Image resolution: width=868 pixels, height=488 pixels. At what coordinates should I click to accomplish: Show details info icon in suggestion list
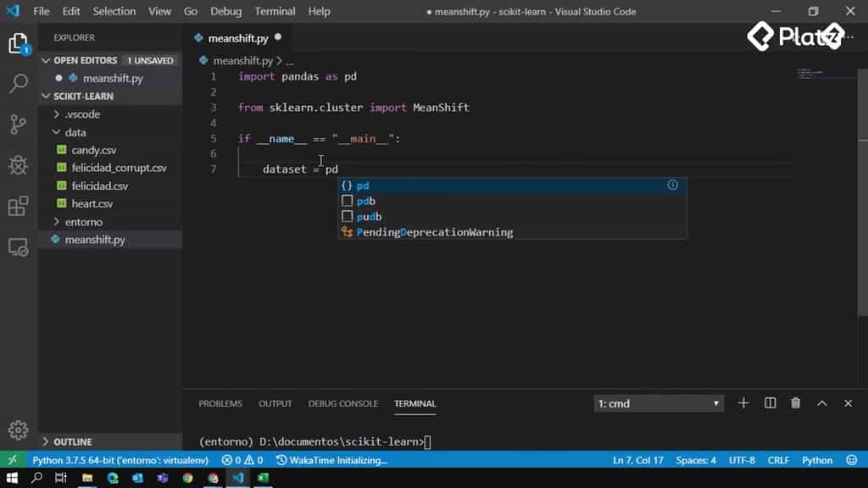coord(672,185)
